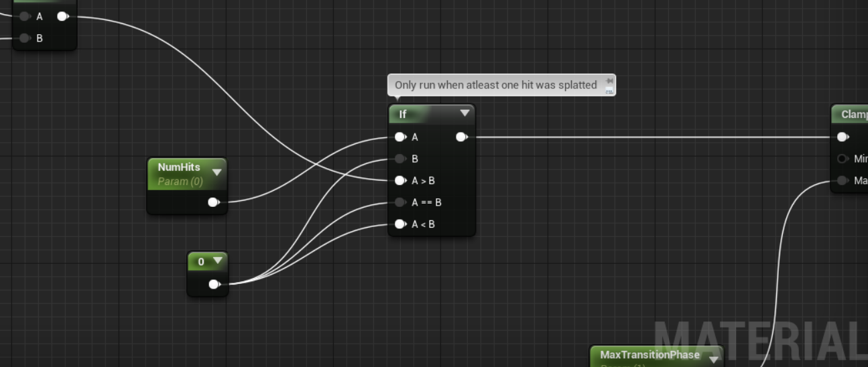This screenshot has width=868, height=367.
Task: Click the A < B input pin
Action: click(400, 224)
